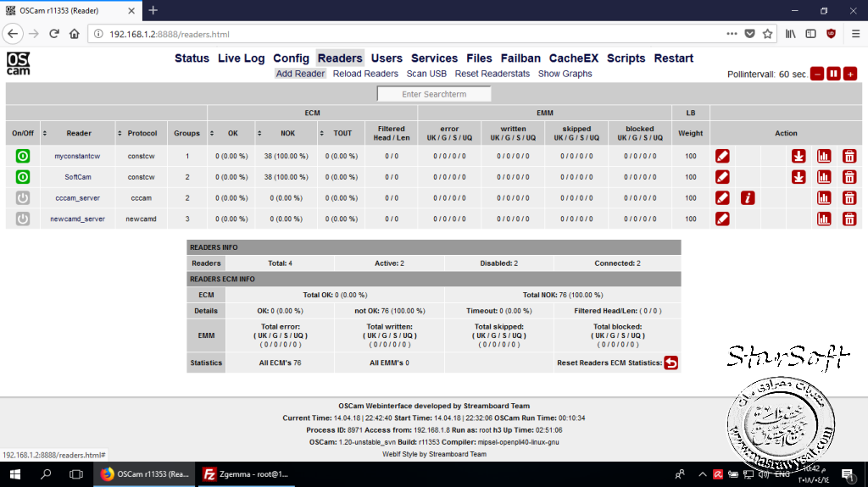This screenshot has width=868, height=487.
Task: Click Reload Readers link
Action: 365,74
